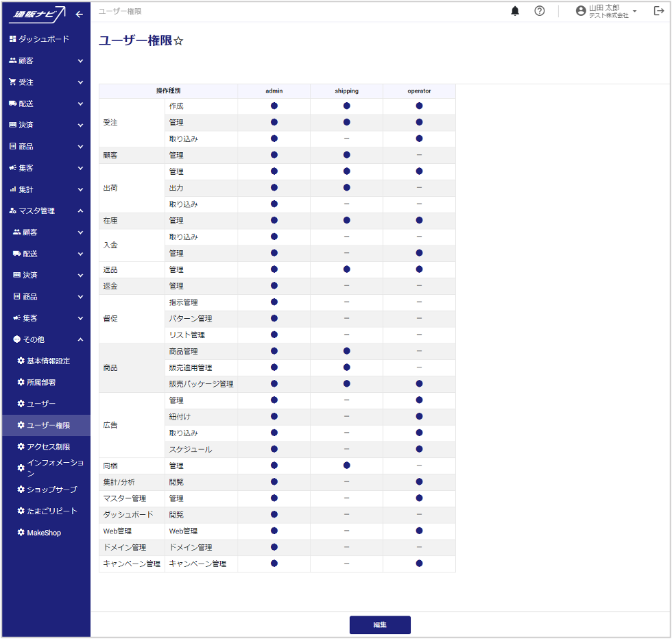This screenshot has height=639, width=672.
Task: Select アクセス制限 in the sidebar
Action: pos(48,447)
